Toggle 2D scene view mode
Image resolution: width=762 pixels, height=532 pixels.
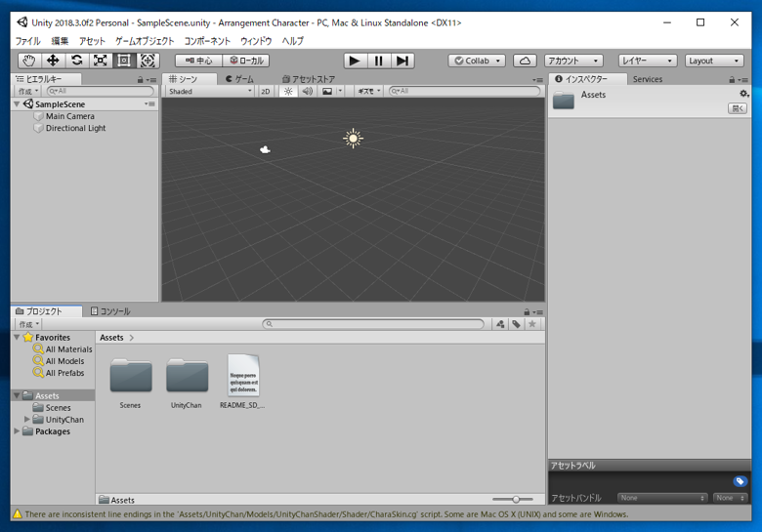266,91
